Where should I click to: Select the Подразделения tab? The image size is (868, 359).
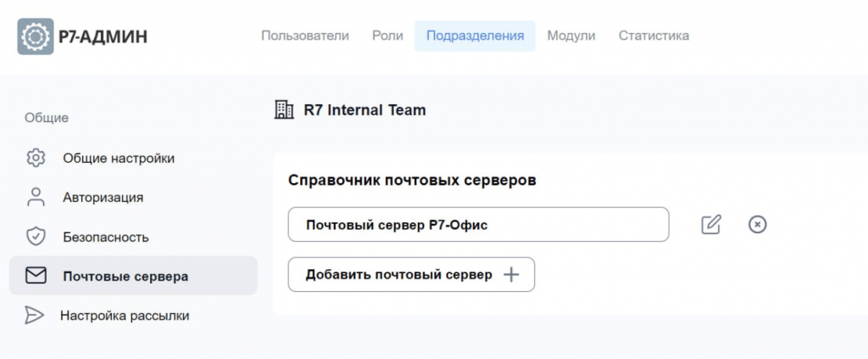click(475, 36)
